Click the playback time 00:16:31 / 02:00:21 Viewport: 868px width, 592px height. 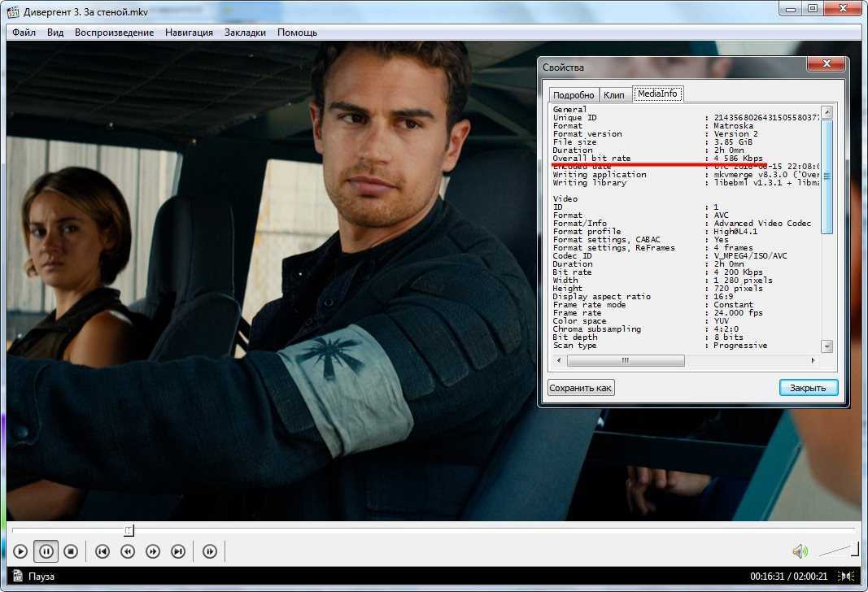click(x=789, y=576)
